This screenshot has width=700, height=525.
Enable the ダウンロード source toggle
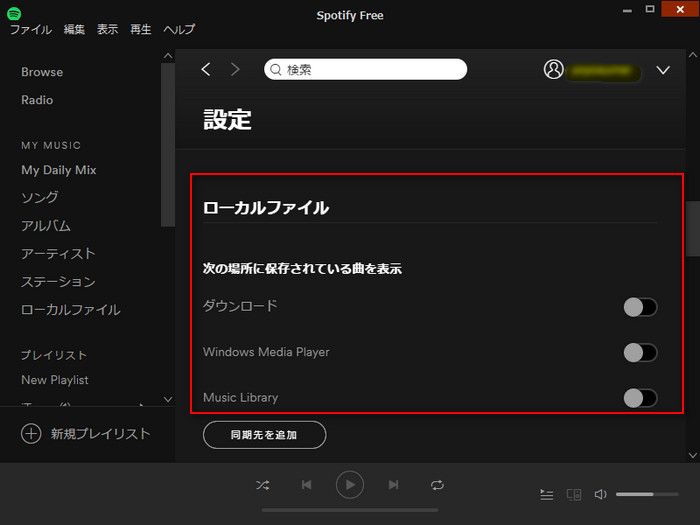point(640,307)
